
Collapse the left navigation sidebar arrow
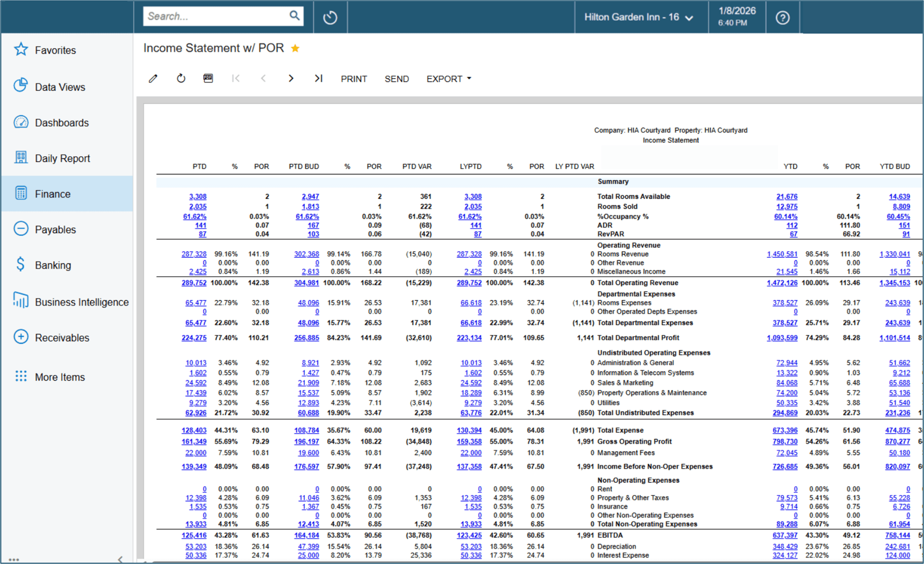(120, 559)
